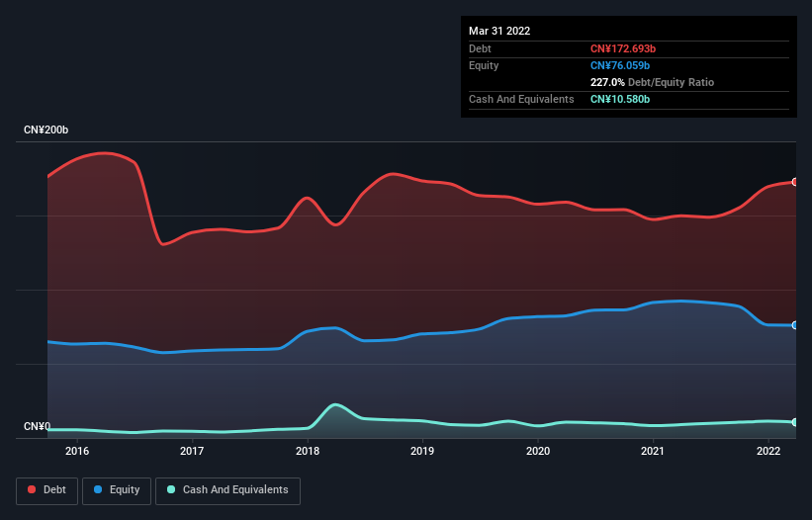Click the 2019 x-axis label
Viewport: 812px width, 520px height.
tap(422, 451)
